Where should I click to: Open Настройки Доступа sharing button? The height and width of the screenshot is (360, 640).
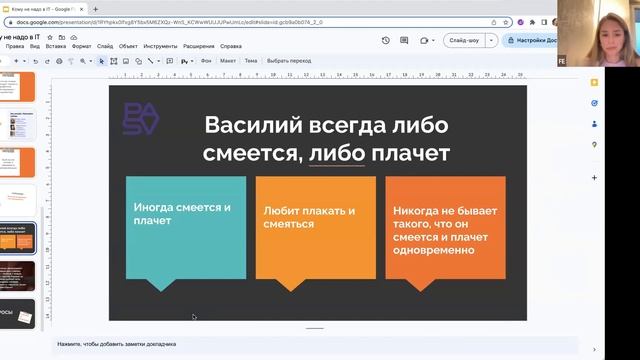(x=531, y=40)
